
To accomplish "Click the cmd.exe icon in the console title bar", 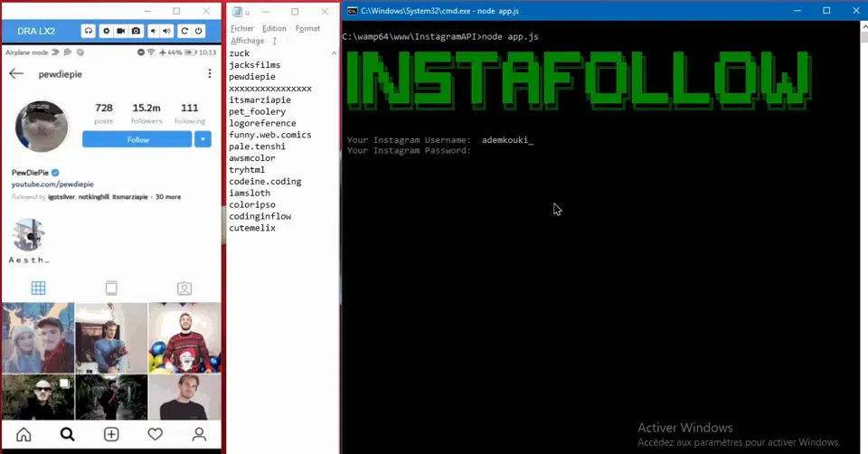I will point(352,11).
